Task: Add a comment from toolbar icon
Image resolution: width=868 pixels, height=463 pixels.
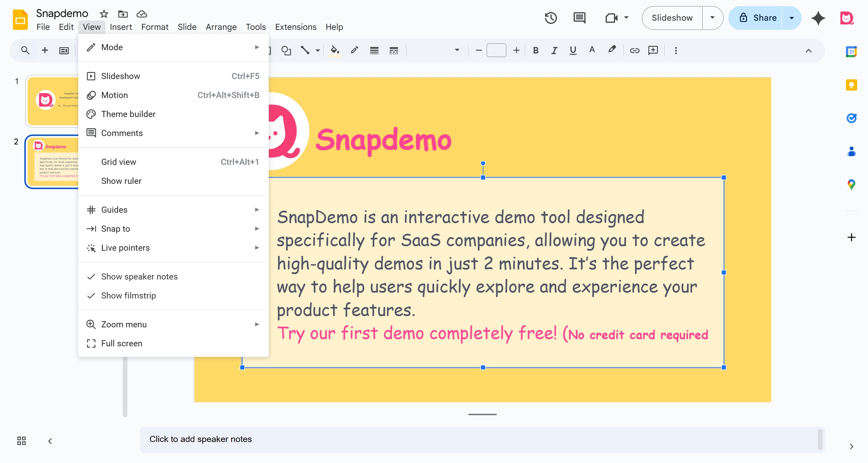Action: [x=653, y=51]
